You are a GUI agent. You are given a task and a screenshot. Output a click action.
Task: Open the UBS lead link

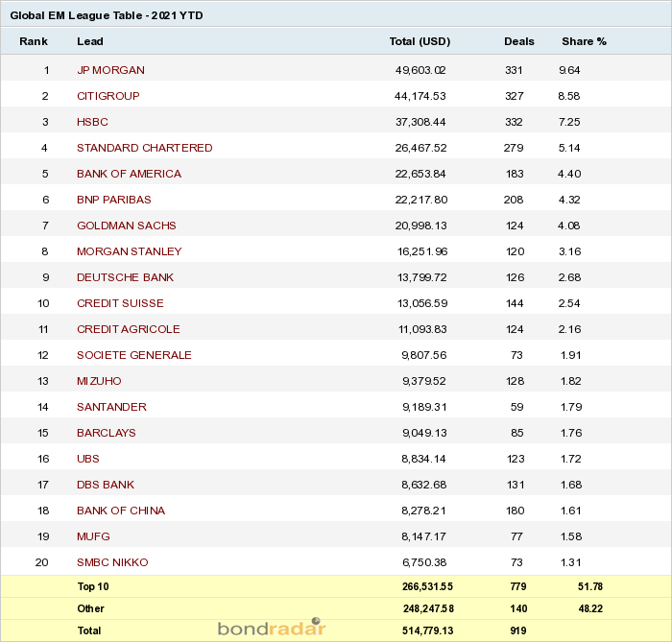(x=88, y=459)
